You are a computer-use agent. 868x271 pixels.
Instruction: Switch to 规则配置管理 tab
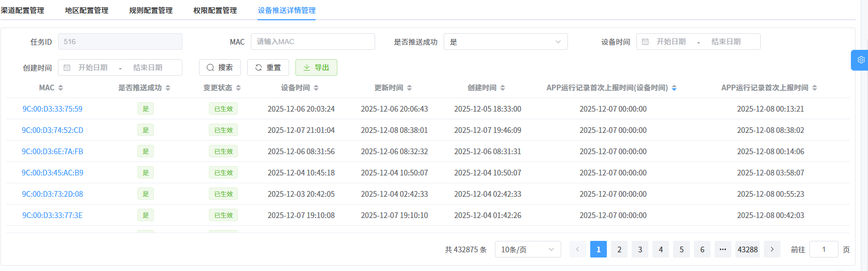pyautogui.click(x=151, y=10)
